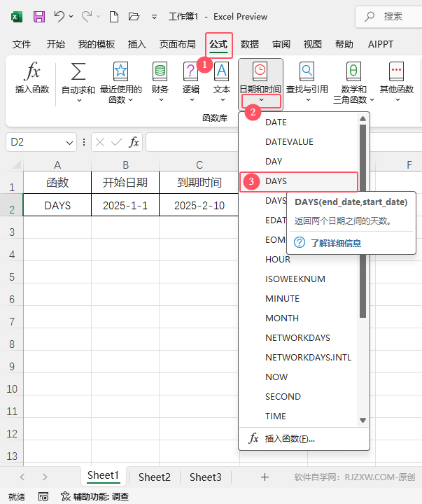The height and width of the screenshot is (504, 422).
Task: Click in the 搜索 search box
Action: 388,16
